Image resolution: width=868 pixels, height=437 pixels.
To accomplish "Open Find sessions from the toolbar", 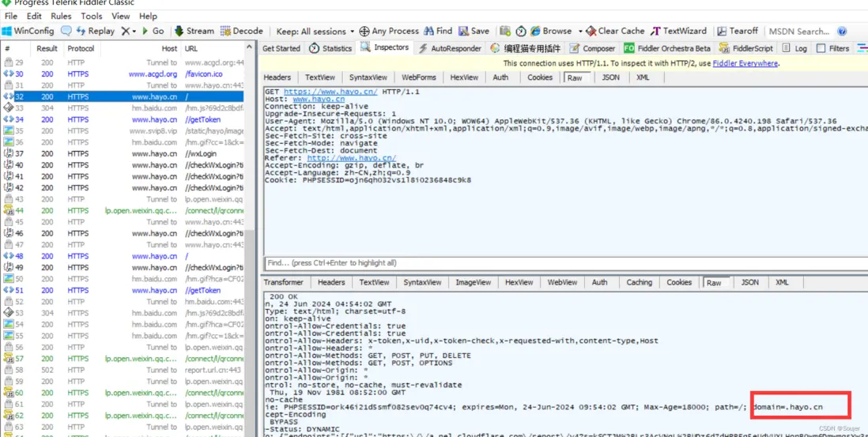I will point(437,31).
